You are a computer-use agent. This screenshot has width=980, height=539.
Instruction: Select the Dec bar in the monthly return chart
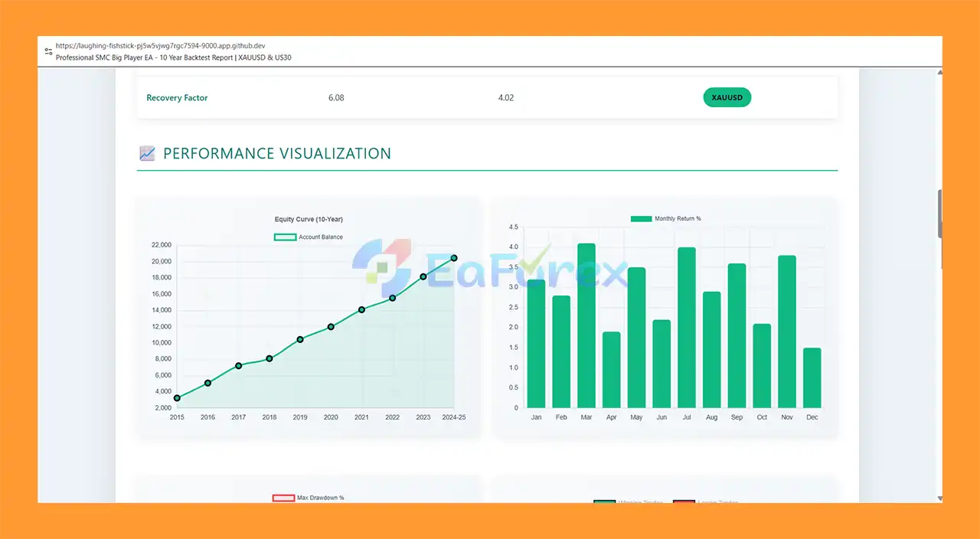point(812,377)
